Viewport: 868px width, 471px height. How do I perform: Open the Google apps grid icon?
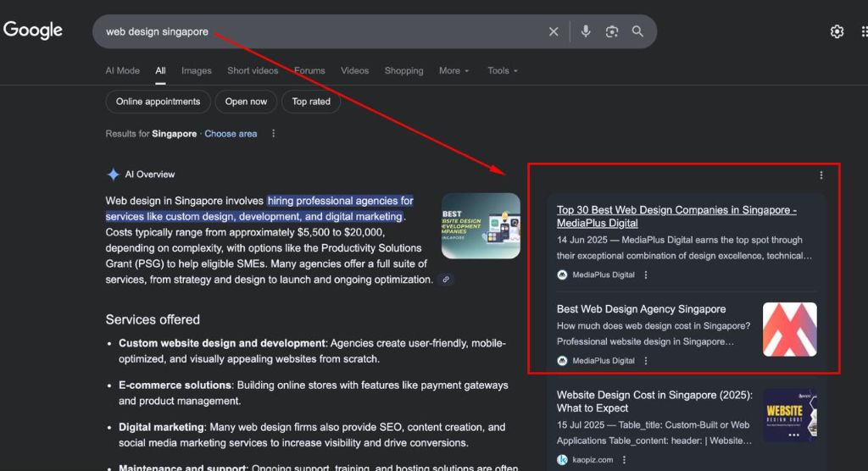point(864,31)
